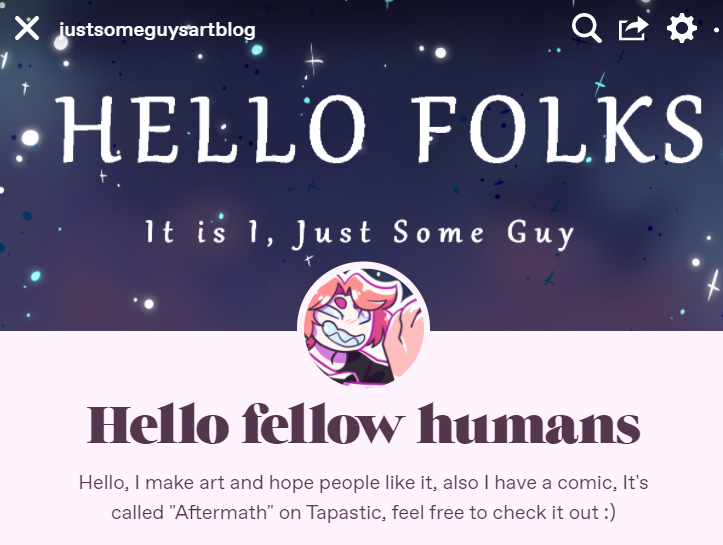
Task: Click "Just Some Guy" in the banner subtitle
Action: click(433, 234)
